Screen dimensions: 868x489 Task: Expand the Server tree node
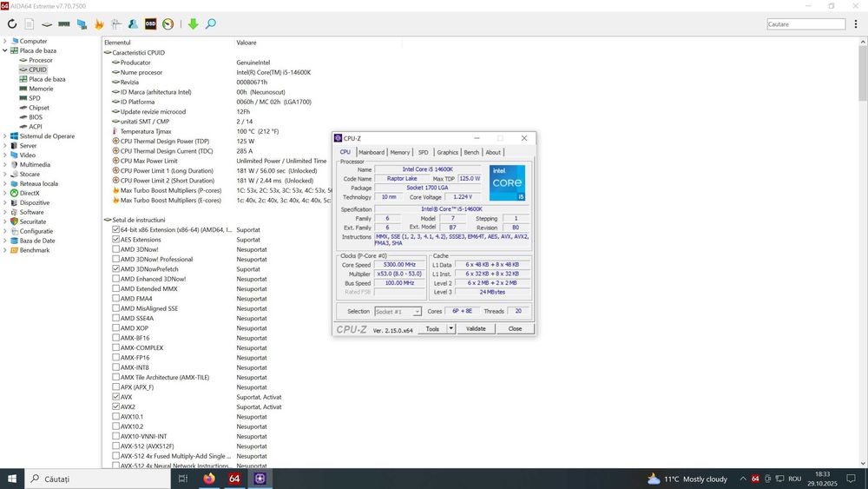(x=5, y=146)
